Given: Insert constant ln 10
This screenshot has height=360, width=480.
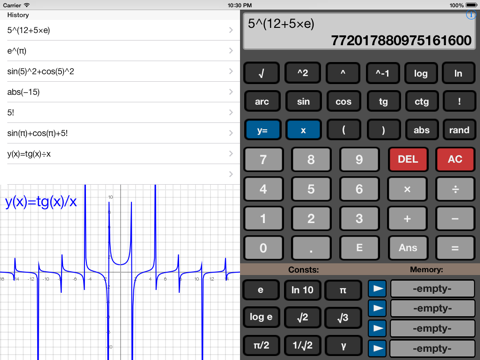Looking at the screenshot, I should (x=302, y=290).
